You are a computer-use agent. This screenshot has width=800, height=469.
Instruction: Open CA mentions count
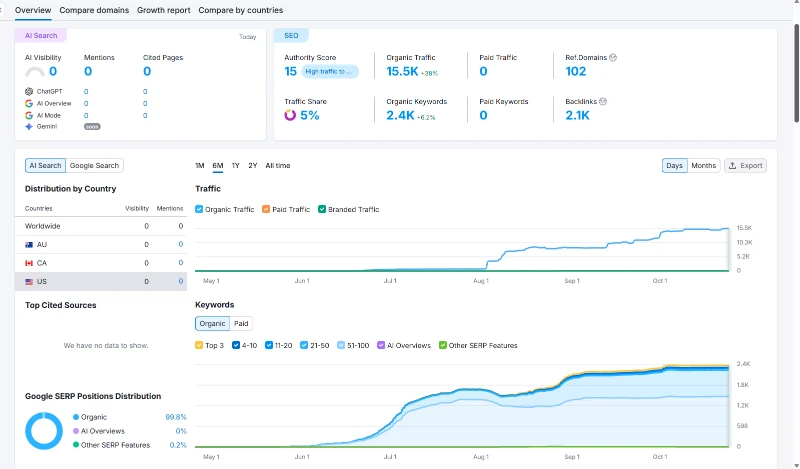point(181,263)
